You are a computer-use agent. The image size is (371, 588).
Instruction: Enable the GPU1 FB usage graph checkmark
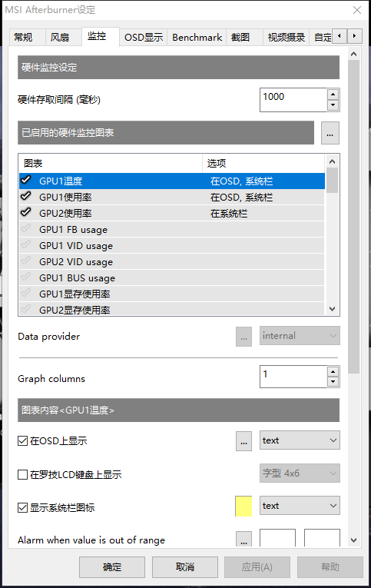coord(26,229)
